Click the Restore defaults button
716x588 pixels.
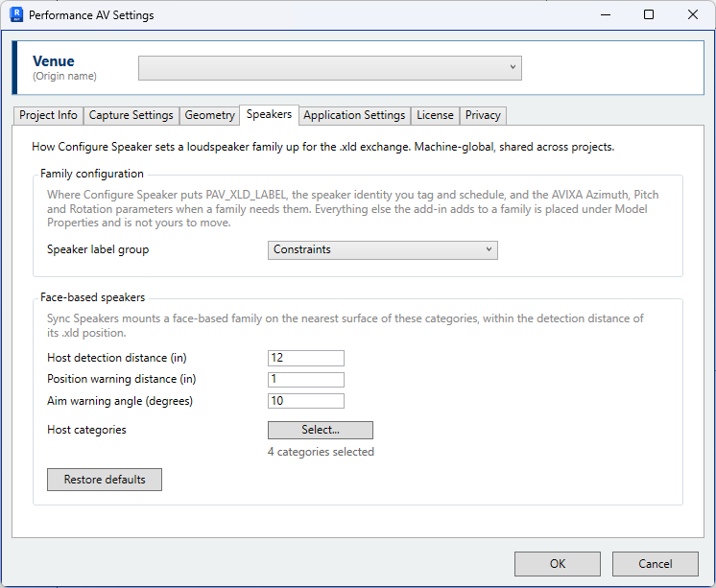(105, 480)
